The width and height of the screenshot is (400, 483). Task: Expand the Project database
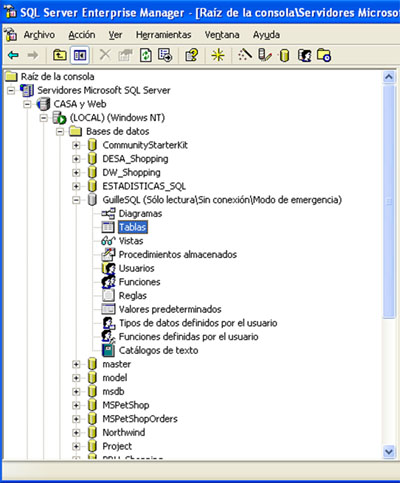[76, 446]
